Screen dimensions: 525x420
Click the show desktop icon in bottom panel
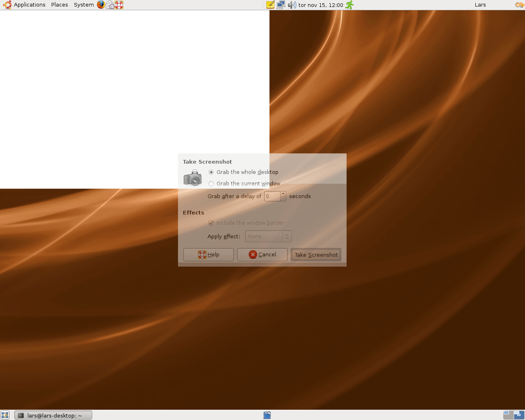[x=5, y=415]
